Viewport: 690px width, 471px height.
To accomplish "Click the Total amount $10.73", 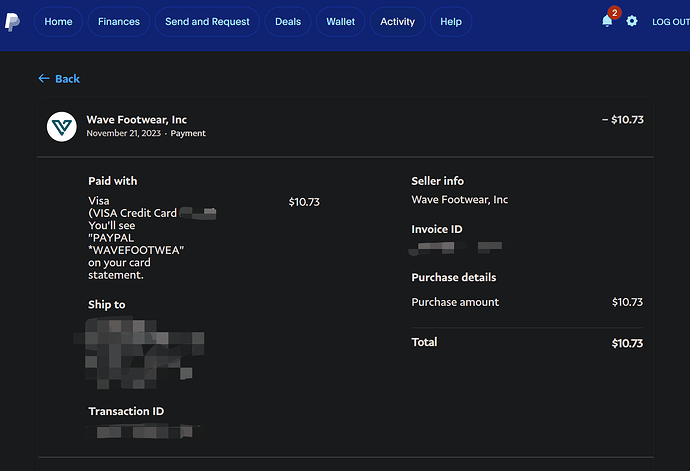I will point(627,343).
